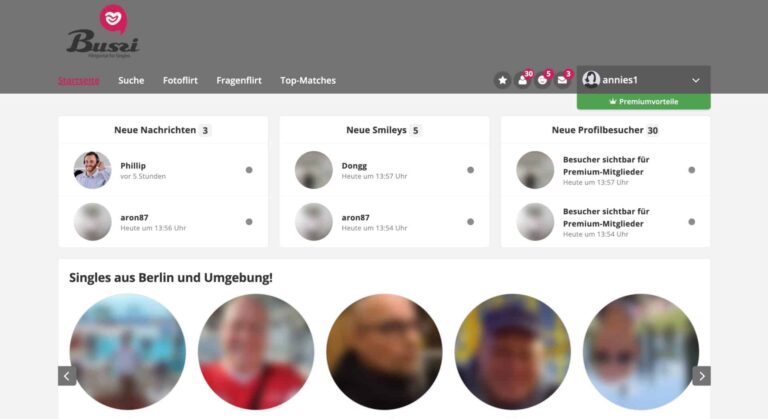The width and height of the screenshot is (768, 419).
Task: Expand the annies1 account dropdown
Action: (696, 80)
